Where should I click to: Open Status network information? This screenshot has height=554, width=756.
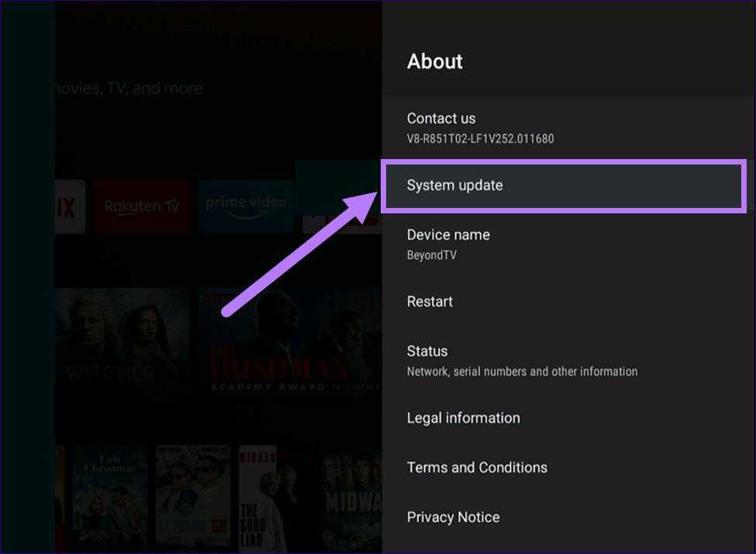coord(569,361)
